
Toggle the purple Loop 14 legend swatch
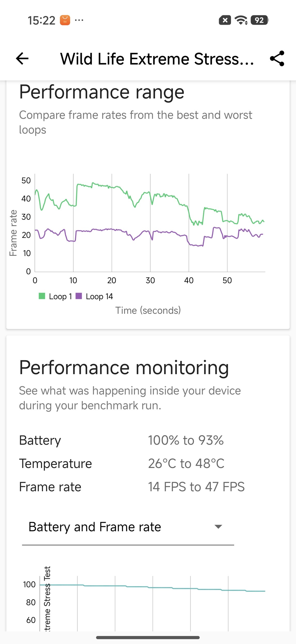[x=79, y=296]
